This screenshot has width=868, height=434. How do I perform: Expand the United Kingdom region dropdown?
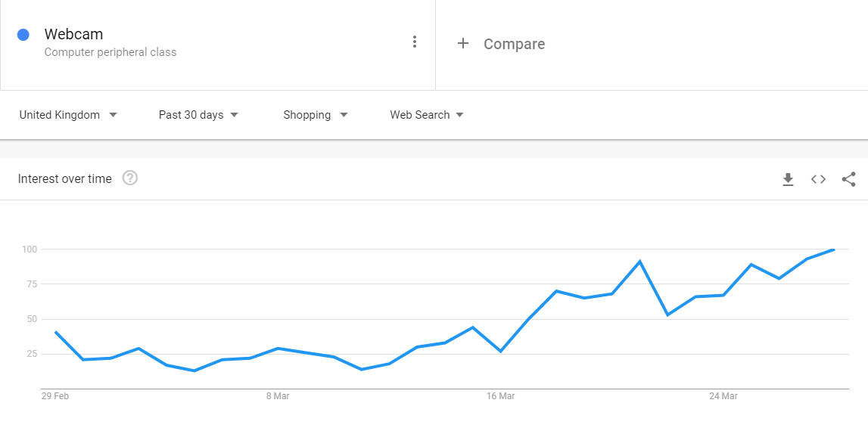[x=68, y=115]
